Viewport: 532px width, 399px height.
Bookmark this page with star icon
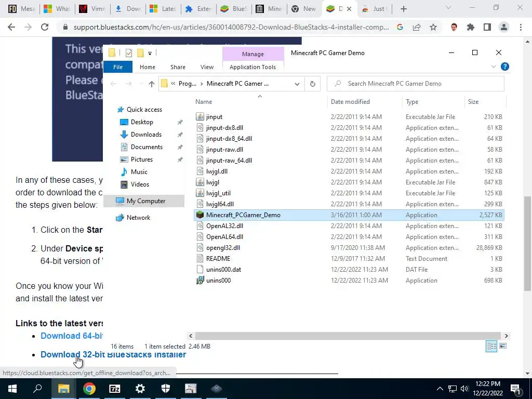[x=433, y=27]
